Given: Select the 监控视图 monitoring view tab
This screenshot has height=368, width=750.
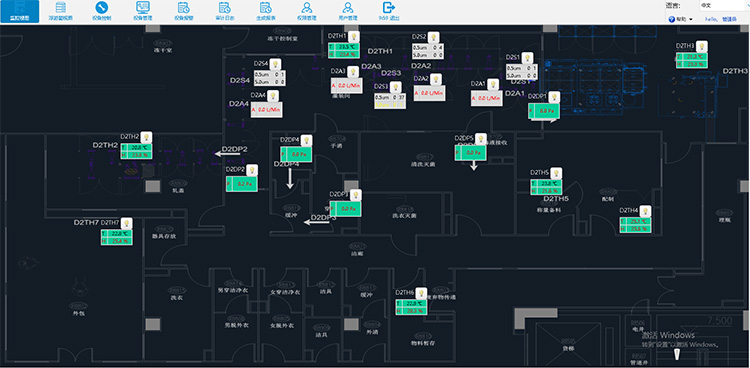Looking at the screenshot, I should click(20, 11).
